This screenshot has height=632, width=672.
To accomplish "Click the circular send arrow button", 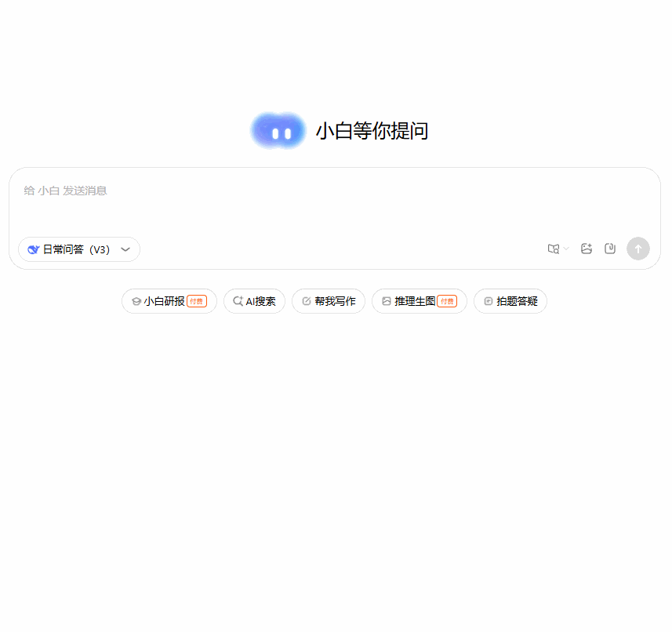I will coord(638,249).
